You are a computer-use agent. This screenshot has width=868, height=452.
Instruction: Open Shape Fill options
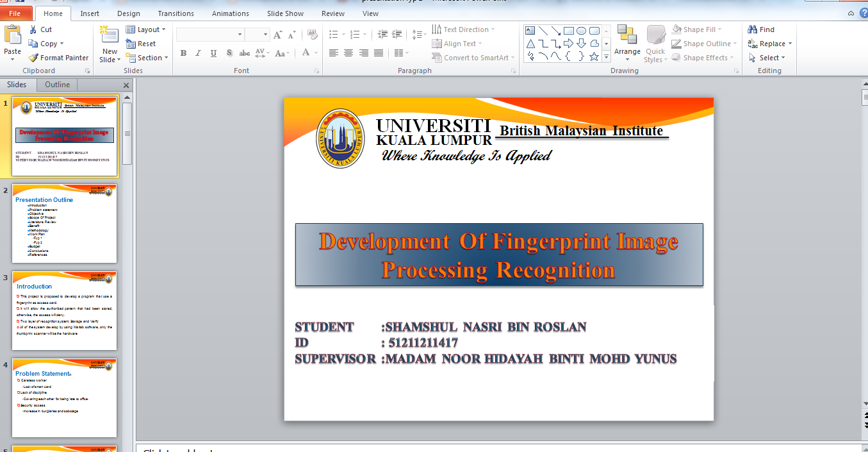click(x=698, y=28)
